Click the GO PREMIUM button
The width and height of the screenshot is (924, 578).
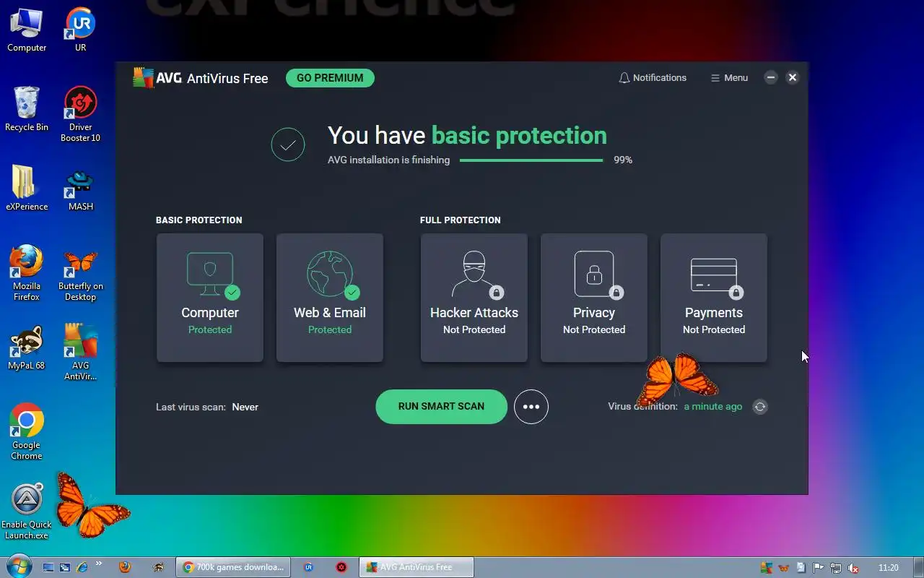[x=330, y=78]
